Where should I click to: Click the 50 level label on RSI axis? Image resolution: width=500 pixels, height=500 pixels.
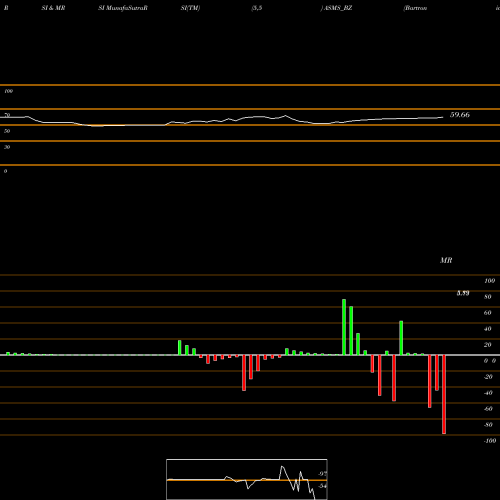7,131
